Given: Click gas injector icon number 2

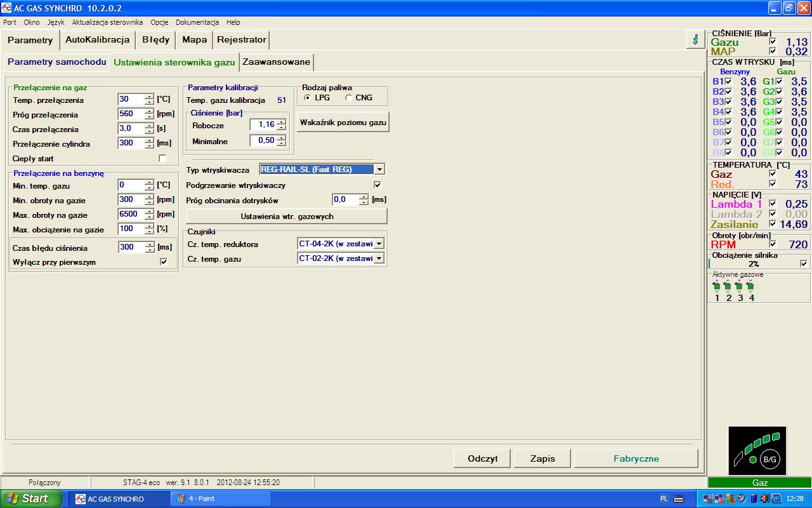Looking at the screenshot, I should point(728,287).
